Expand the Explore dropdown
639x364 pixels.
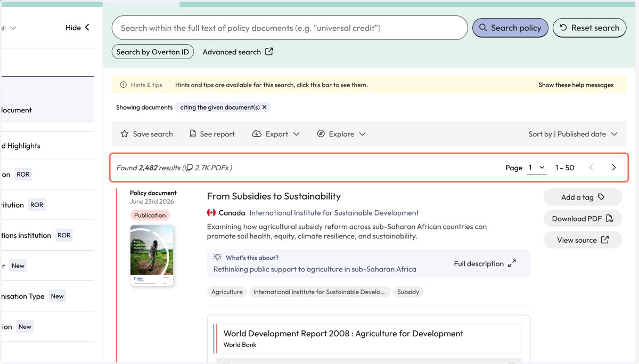point(341,134)
